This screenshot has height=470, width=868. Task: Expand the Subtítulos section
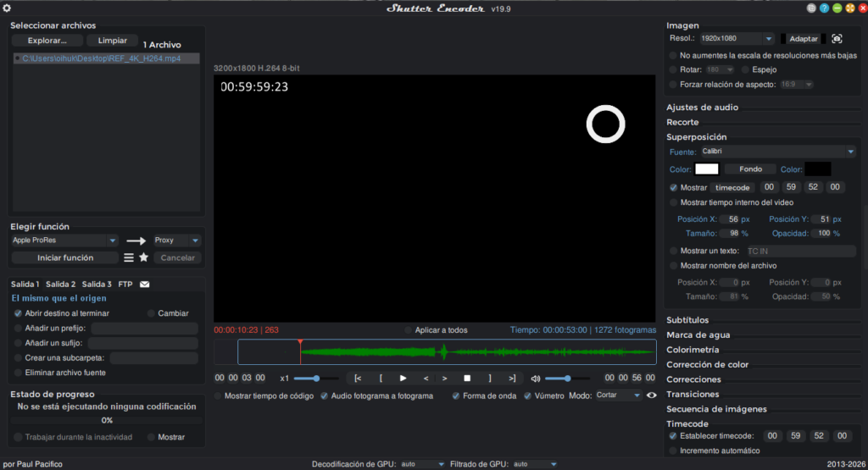(687, 320)
